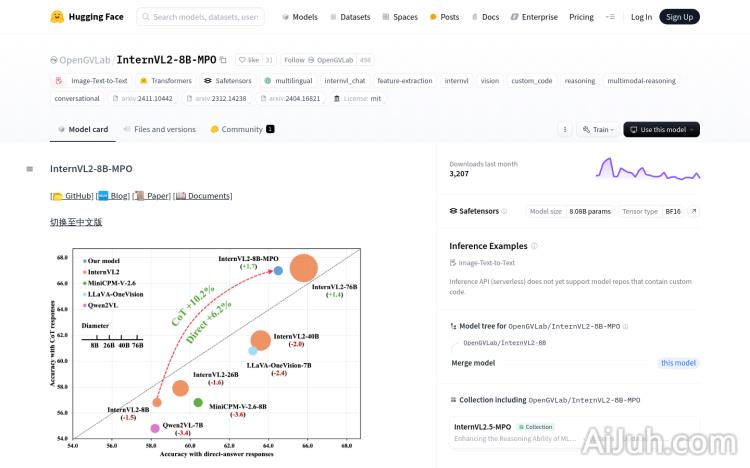The height and width of the screenshot is (468, 750).
Task: Open the Community tab
Action: click(241, 129)
